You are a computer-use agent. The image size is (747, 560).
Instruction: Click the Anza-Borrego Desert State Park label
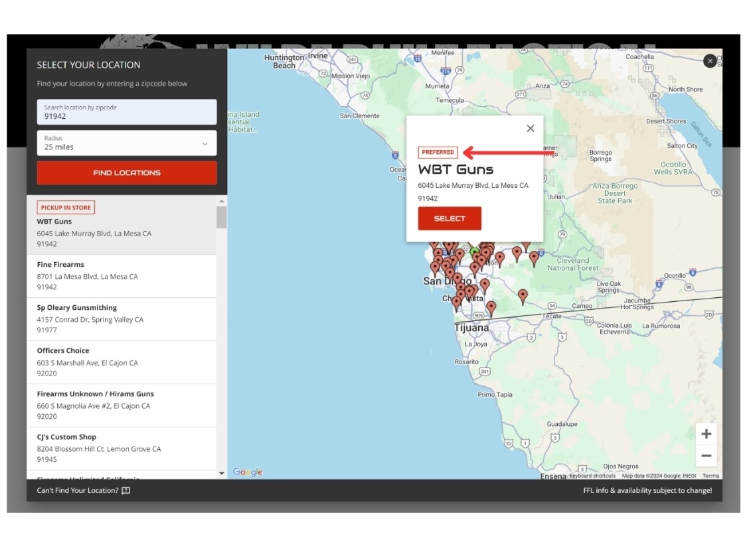pyautogui.click(x=615, y=193)
